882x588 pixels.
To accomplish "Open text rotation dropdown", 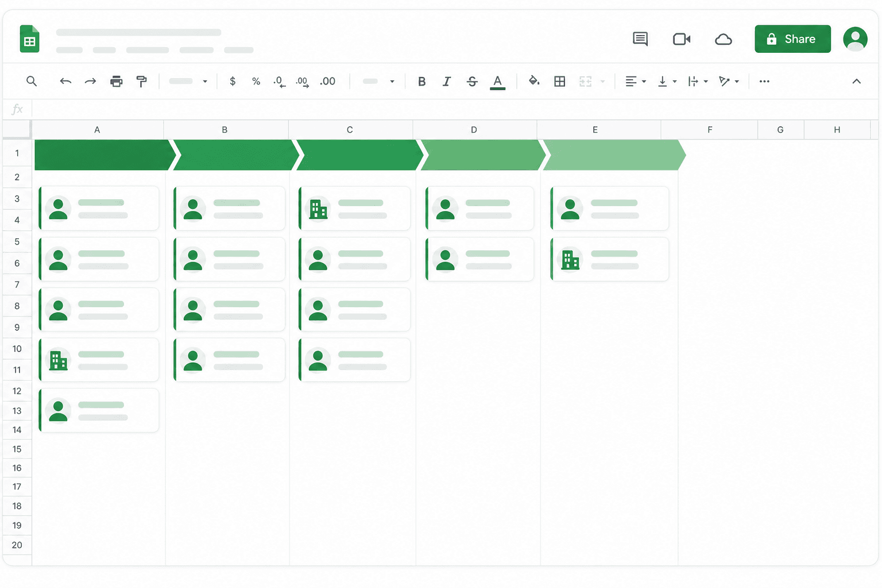I will [729, 82].
